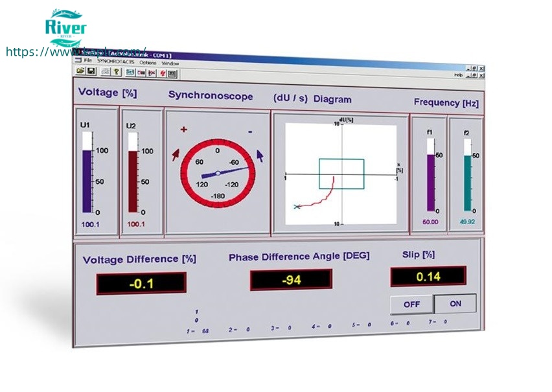The width and height of the screenshot is (552, 392).
Task: Click the Slip percentage value display
Action: (428, 276)
